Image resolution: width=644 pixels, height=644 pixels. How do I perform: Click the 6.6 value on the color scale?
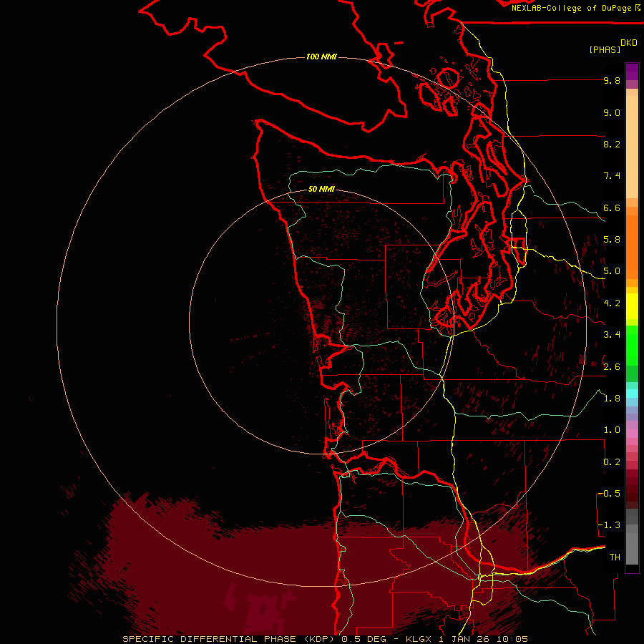click(x=612, y=208)
